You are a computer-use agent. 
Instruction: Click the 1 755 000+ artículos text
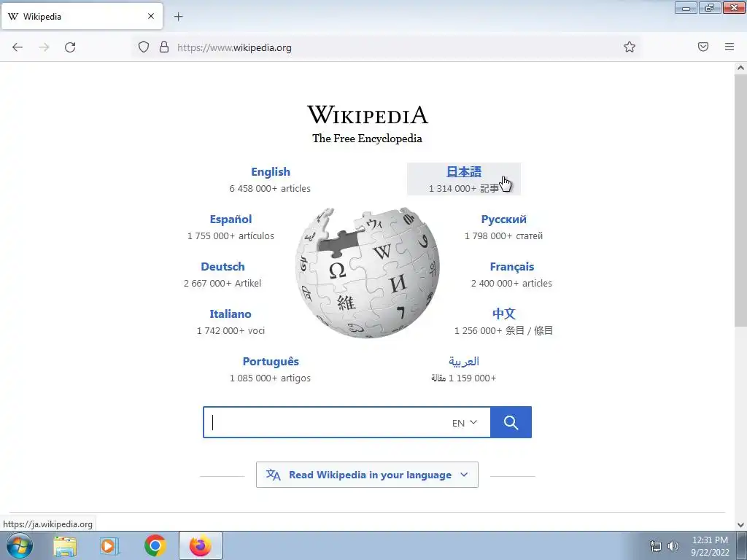pos(231,236)
